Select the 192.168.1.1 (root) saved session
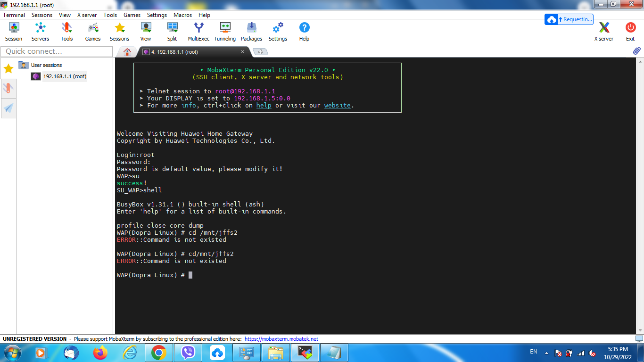 point(59,76)
